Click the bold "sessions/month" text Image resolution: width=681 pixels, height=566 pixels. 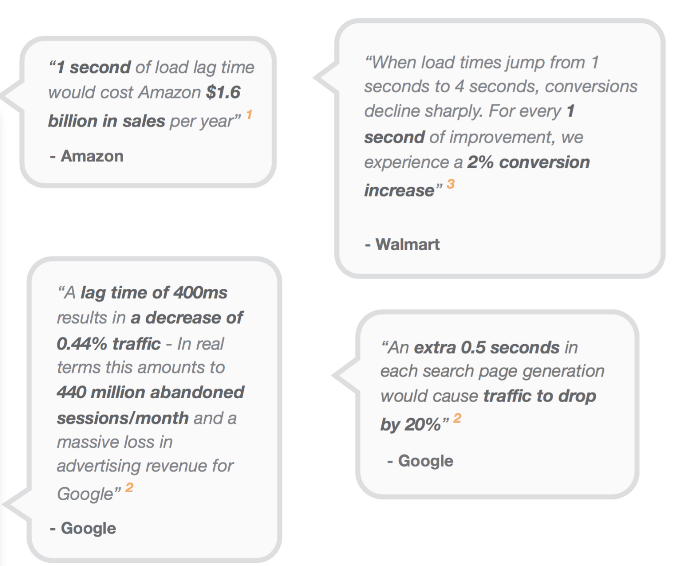(x=122, y=418)
